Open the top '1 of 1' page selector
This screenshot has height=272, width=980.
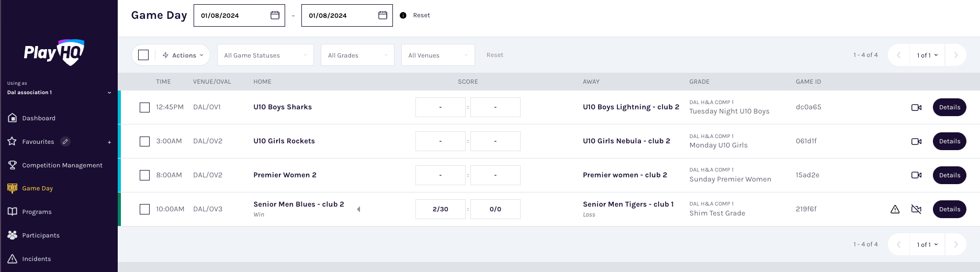pyautogui.click(x=927, y=55)
